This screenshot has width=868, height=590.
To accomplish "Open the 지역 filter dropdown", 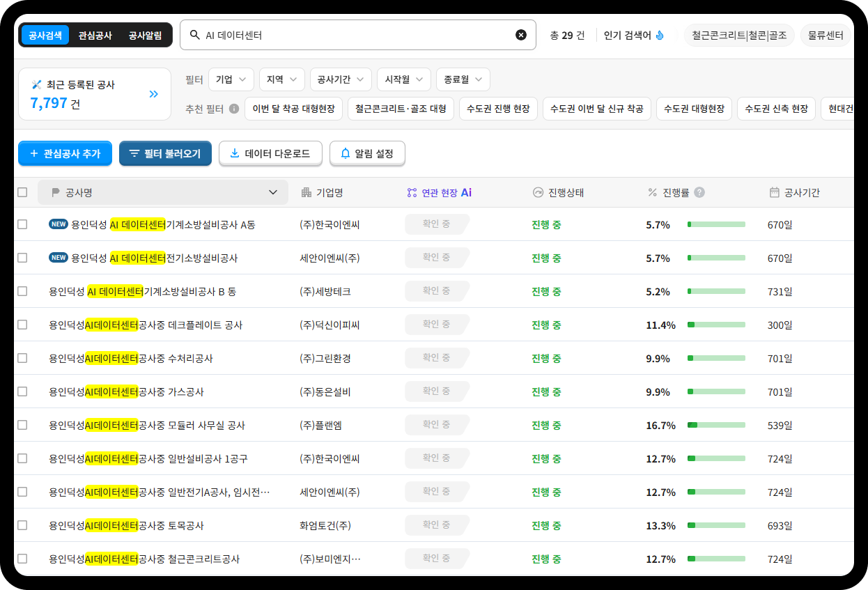I will (282, 79).
